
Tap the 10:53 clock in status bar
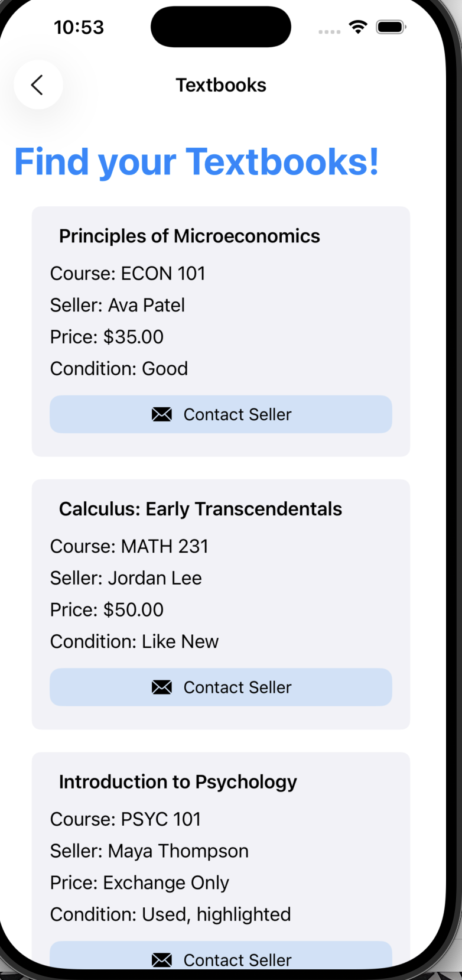coord(79,27)
